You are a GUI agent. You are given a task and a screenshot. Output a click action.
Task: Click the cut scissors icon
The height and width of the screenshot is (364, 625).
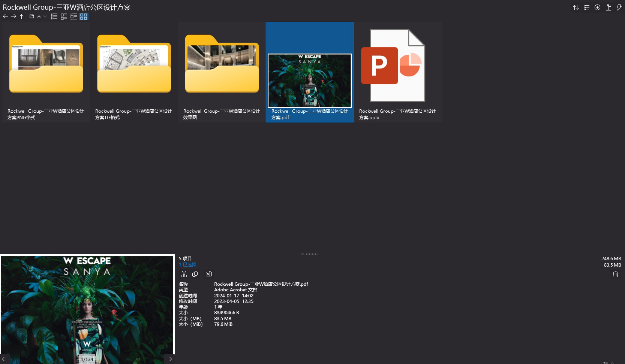coord(184,274)
